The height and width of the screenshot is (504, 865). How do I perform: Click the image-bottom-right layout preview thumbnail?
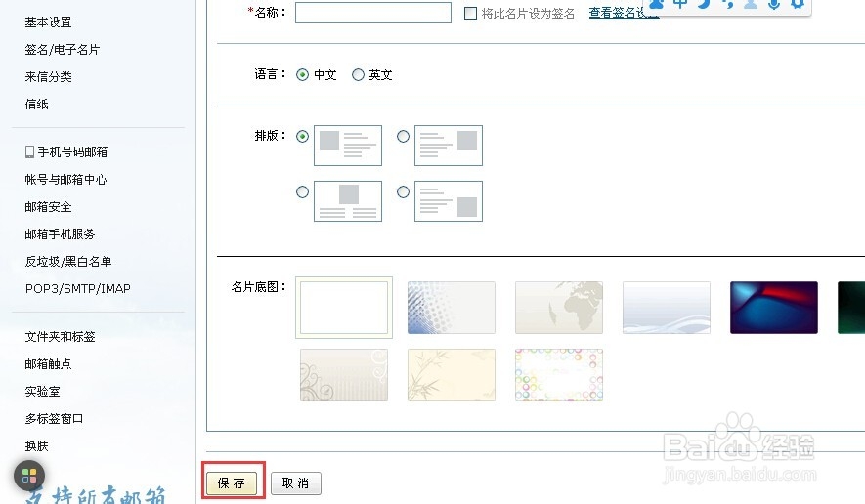click(449, 201)
